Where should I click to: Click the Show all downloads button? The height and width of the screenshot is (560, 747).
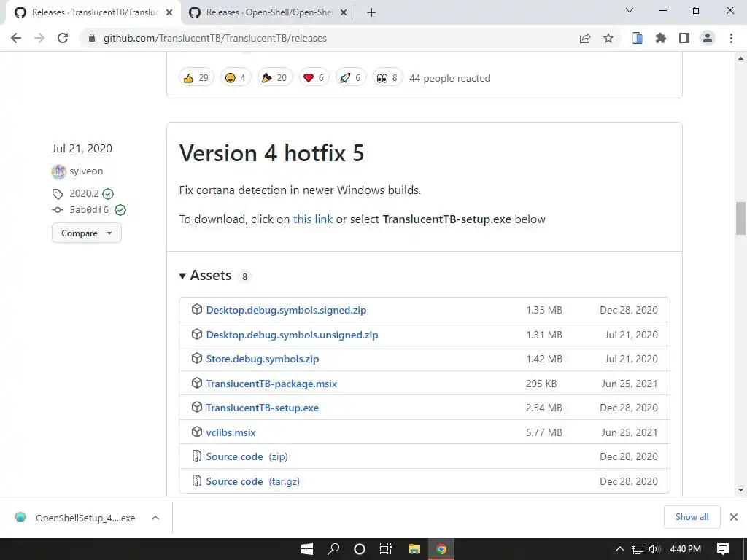coord(692,517)
